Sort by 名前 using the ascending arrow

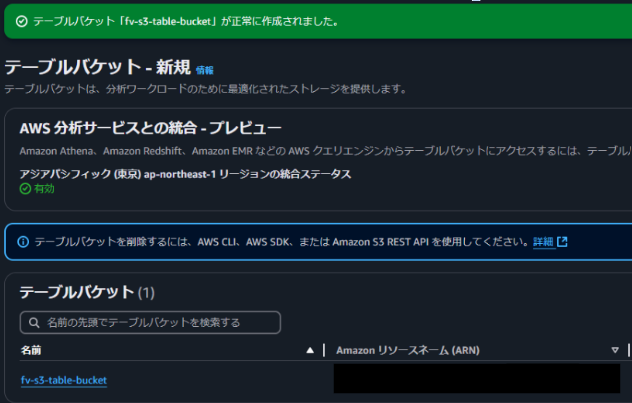pos(310,350)
